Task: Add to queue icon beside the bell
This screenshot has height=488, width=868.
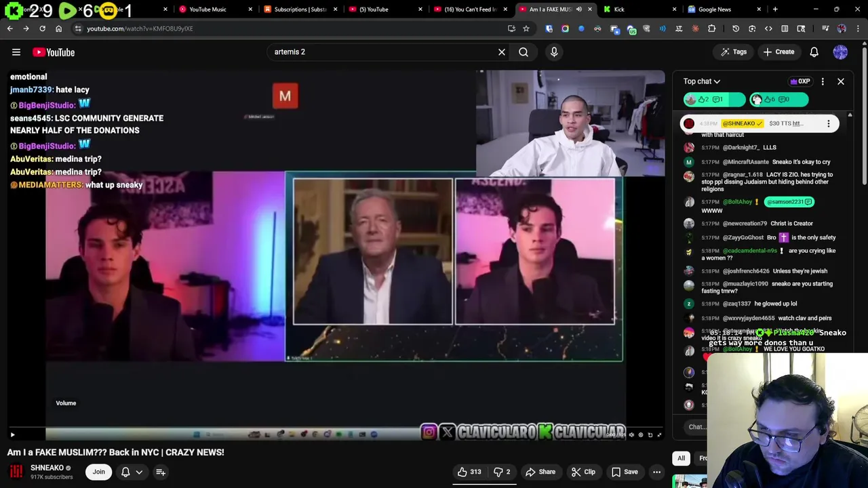Action: [161, 472]
